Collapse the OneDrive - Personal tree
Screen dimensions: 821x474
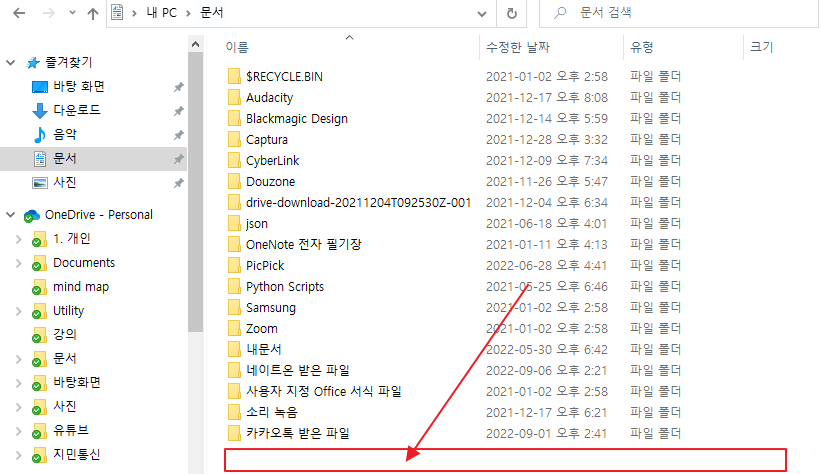(x=10, y=215)
